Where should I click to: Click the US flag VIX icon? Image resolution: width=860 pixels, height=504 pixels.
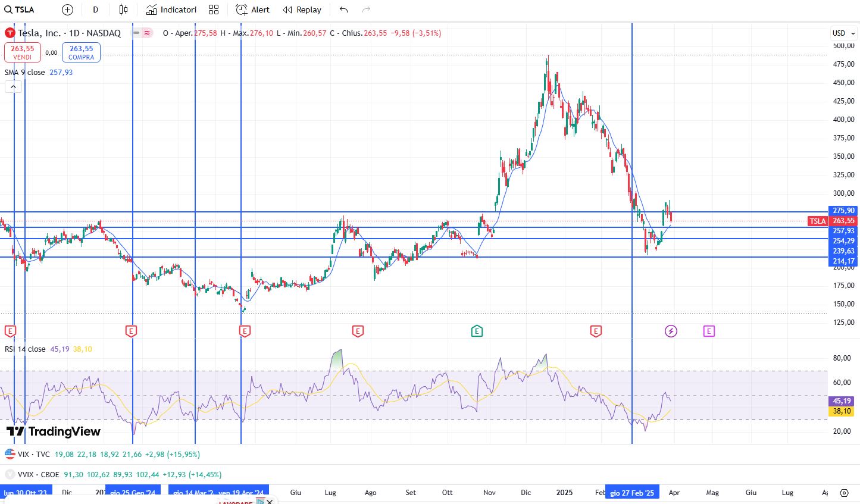[x=10, y=454]
